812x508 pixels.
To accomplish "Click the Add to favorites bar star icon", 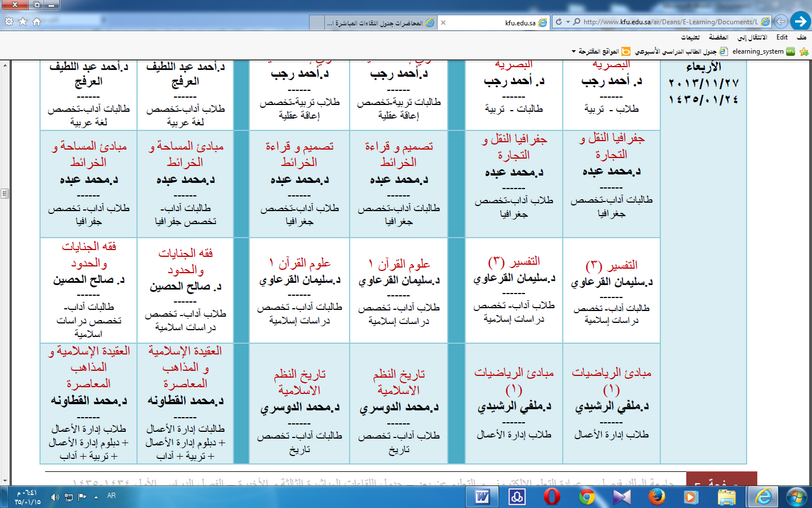I will 804,51.
